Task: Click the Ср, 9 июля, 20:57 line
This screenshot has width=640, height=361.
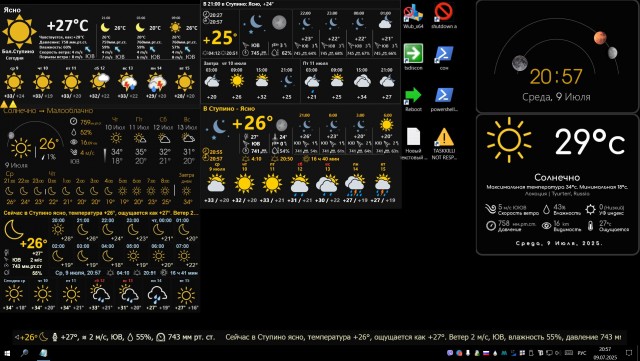Action: (x=78, y=272)
